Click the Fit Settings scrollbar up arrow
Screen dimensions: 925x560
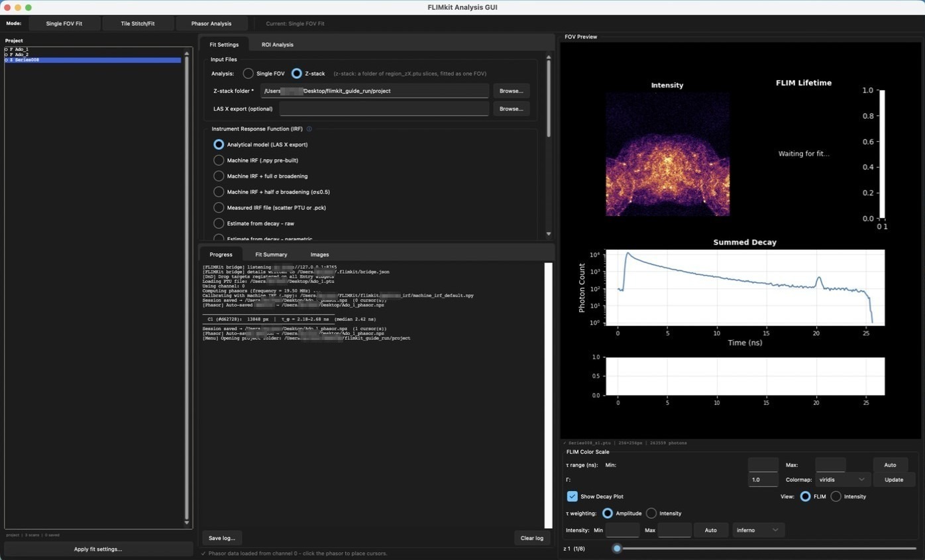click(548, 58)
